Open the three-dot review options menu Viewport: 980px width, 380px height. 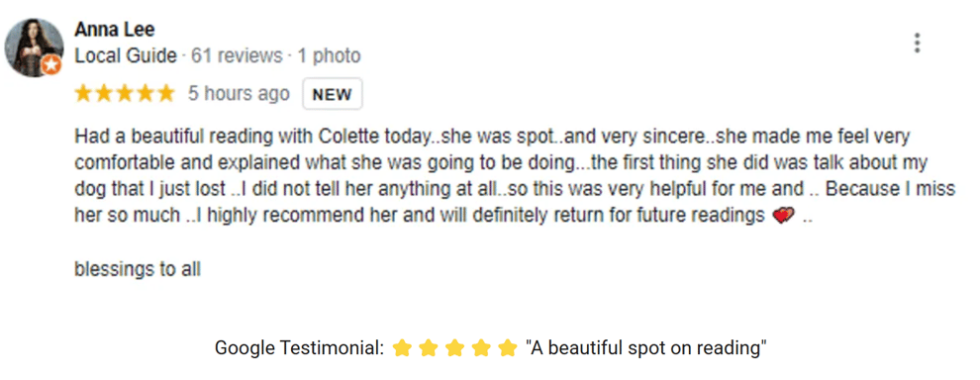point(917,44)
